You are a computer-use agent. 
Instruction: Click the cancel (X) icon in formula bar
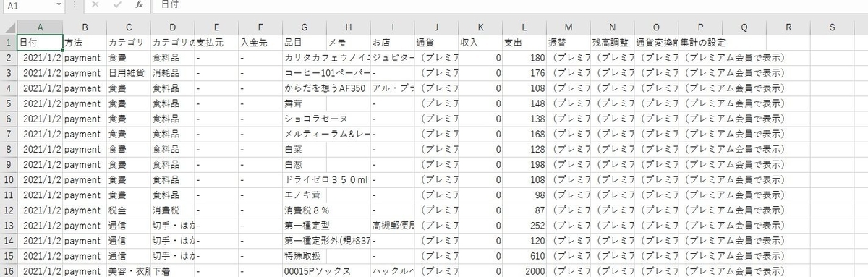click(x=95, y=5)
